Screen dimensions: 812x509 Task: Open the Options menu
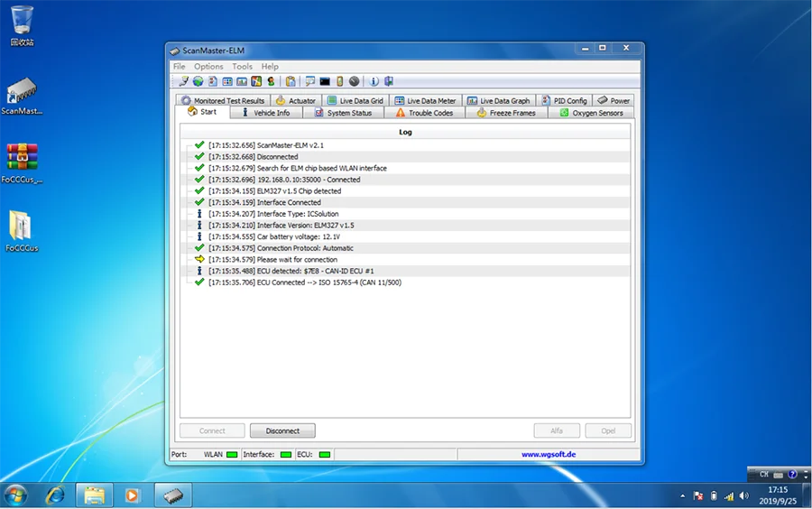pos(208,66)
